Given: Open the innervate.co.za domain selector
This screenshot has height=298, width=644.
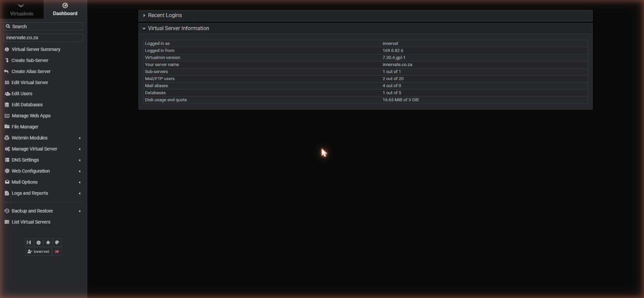Looking at the screenshot, I should pos(43,37).
